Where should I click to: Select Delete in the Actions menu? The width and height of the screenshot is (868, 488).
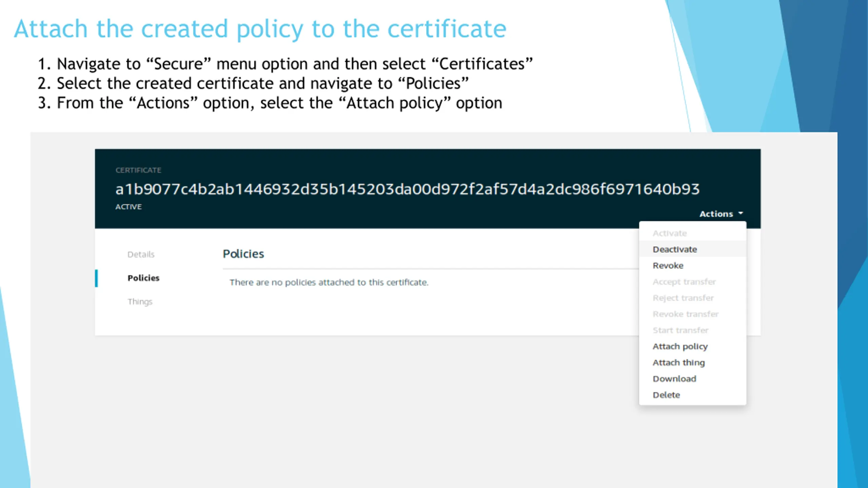tap(692, 395)
